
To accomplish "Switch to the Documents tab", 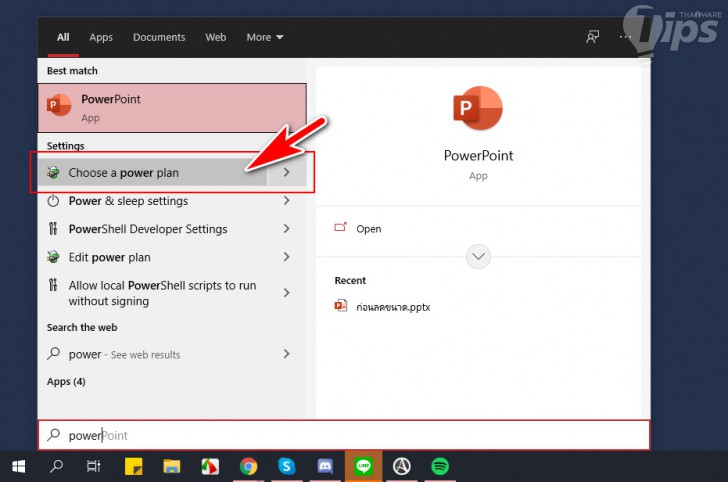I will [159, 37].
